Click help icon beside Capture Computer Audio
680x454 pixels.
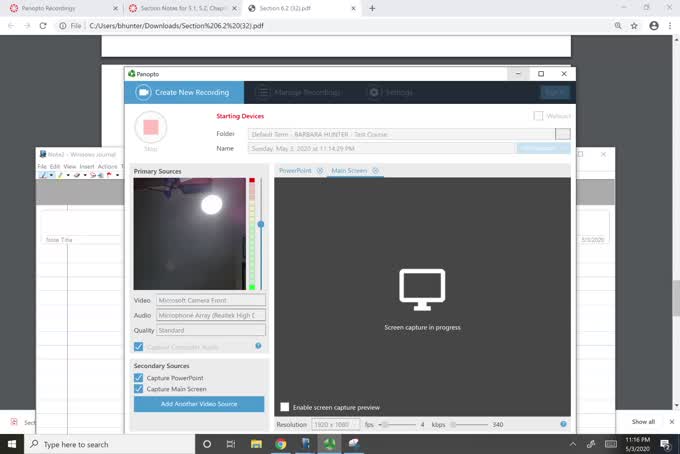pyautogui.click(x=258, y=346)
